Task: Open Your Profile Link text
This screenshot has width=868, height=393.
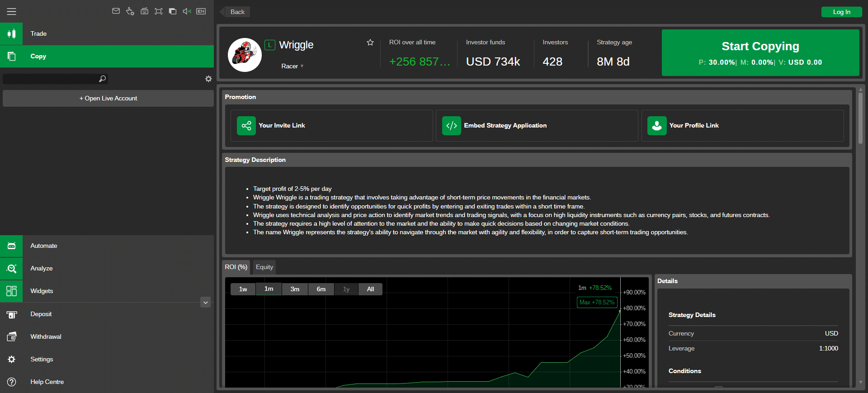Action: pyautogui.click(x=694, y=125)
